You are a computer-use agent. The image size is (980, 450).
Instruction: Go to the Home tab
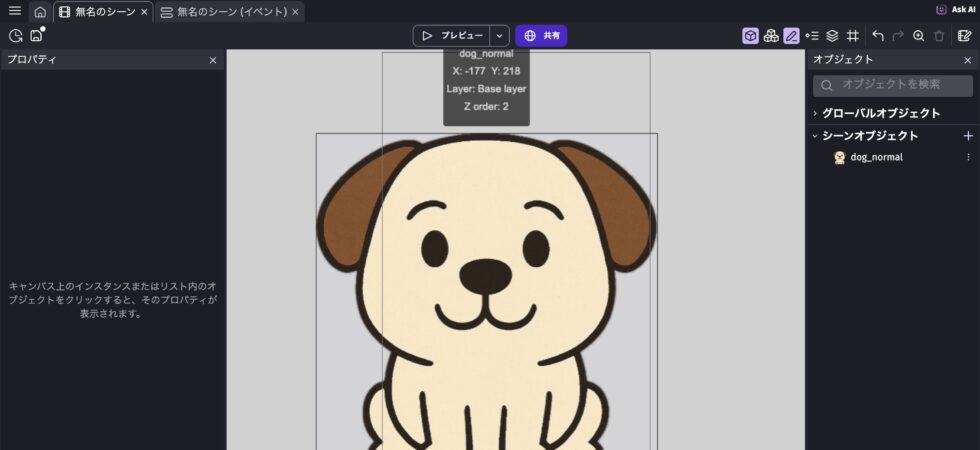[x=40, y=12]
